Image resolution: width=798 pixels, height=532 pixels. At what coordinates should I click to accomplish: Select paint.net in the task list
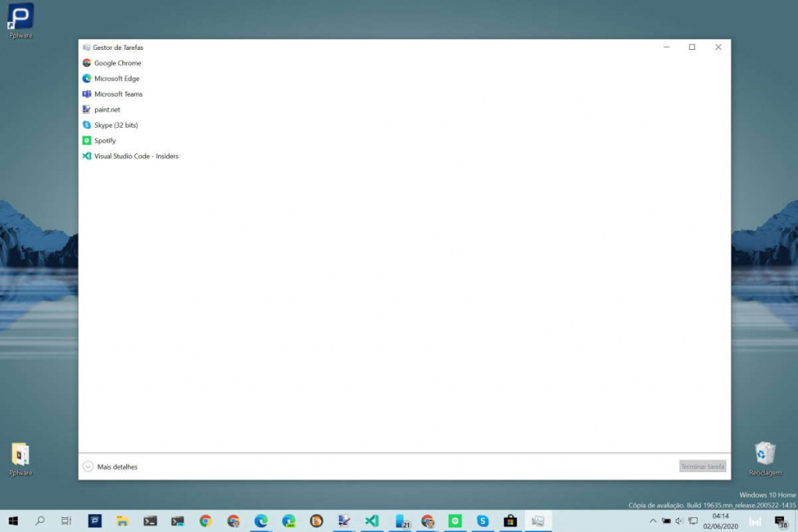pyautogui.click(x=108, y=110)
